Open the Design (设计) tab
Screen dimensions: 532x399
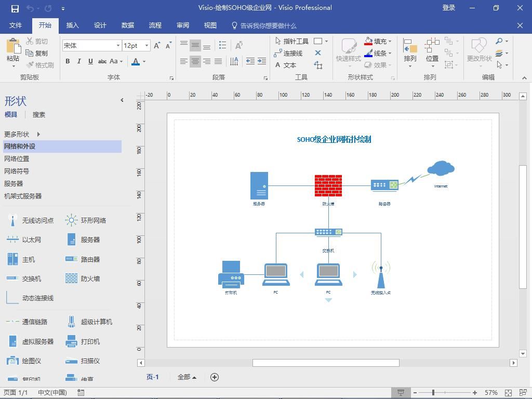tap(100, 25)
